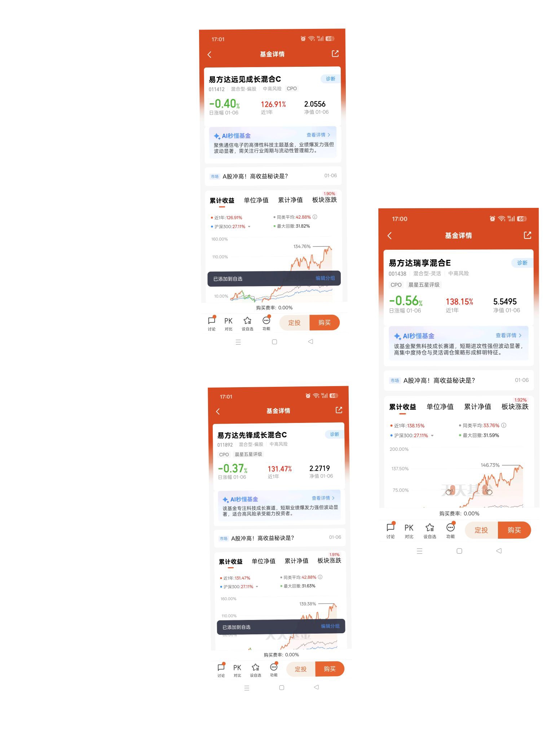The width and height of the screenshot is (560, 739).
Task: Open 功能 icon in 易方达先锋成长混合C toolbar
Action: point(274,670)
